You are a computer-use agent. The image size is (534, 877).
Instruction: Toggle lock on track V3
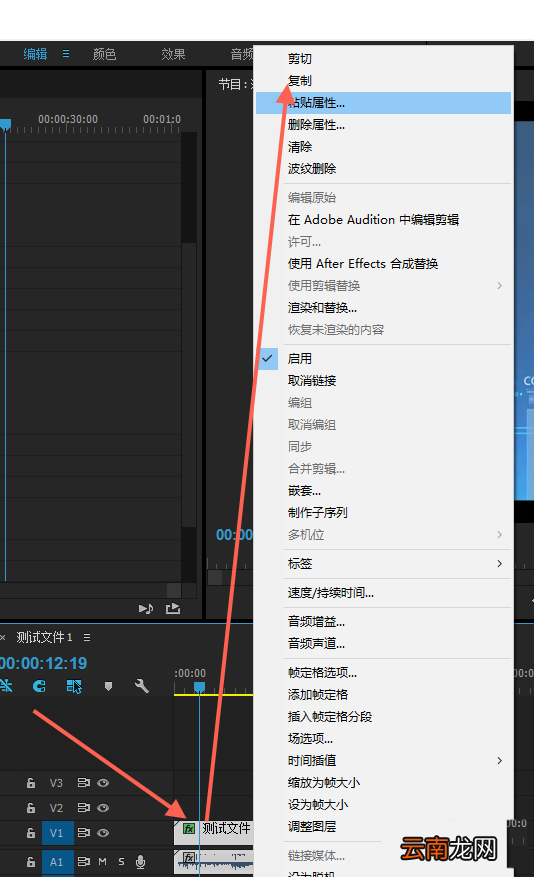click(31, 783)
